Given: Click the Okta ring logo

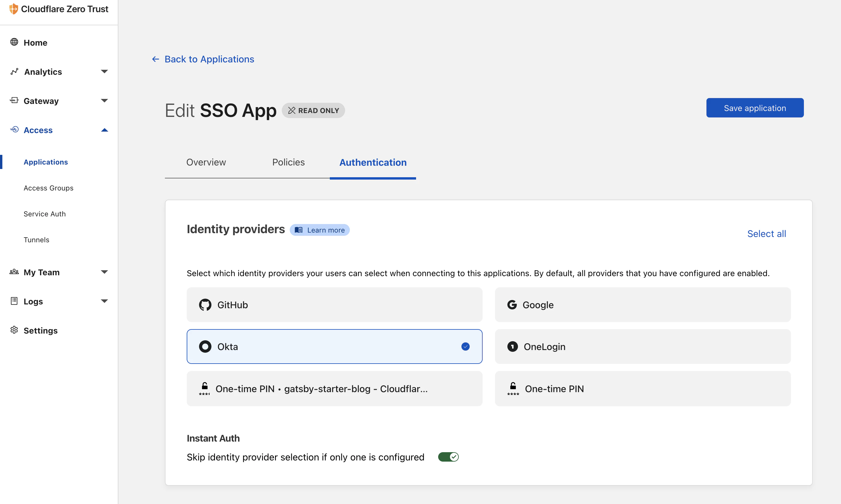Looking at the screenshot, I should tap(205, 346).
